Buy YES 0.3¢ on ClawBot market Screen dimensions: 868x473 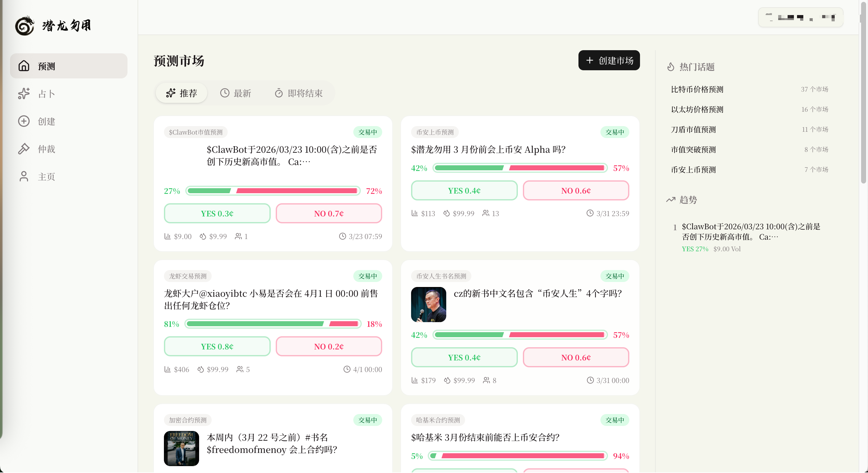pos(217,213)
